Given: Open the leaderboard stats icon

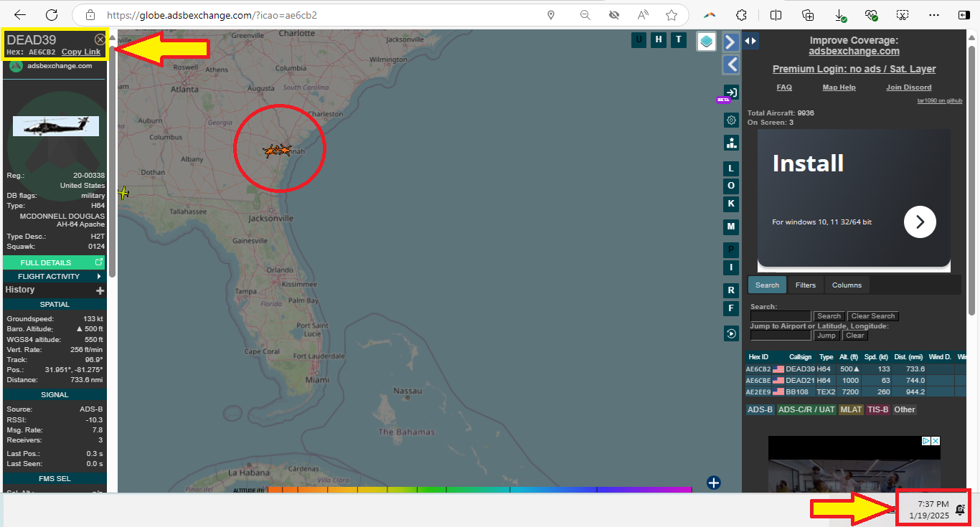Looking at the screenshot, I should pos(731,142).
